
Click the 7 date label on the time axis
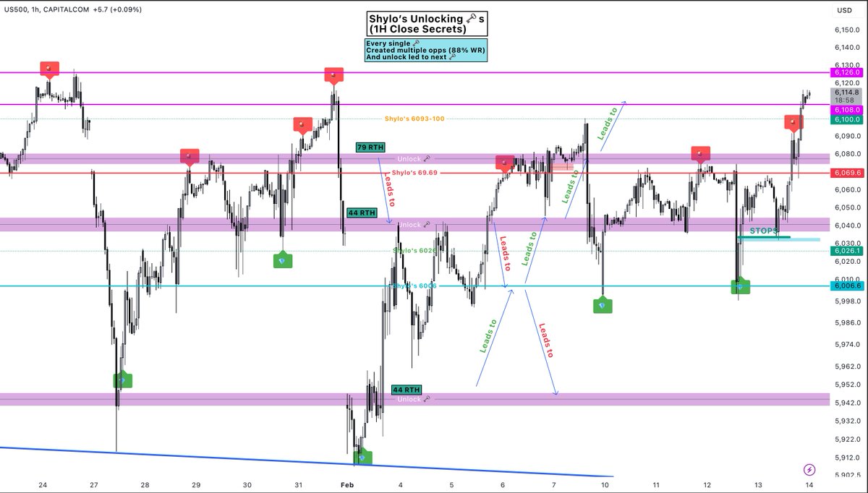pyautogui.click(x=554, y=485)
